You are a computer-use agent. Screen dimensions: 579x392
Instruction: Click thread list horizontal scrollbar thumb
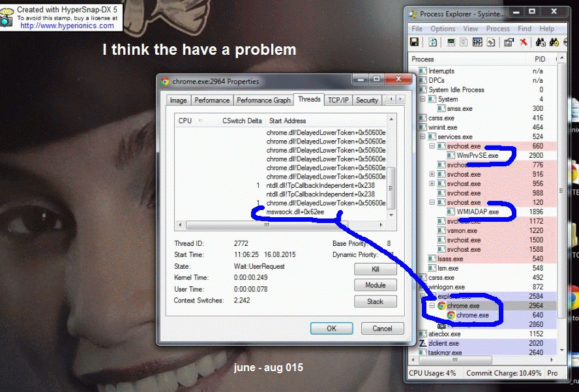(267, 224)
